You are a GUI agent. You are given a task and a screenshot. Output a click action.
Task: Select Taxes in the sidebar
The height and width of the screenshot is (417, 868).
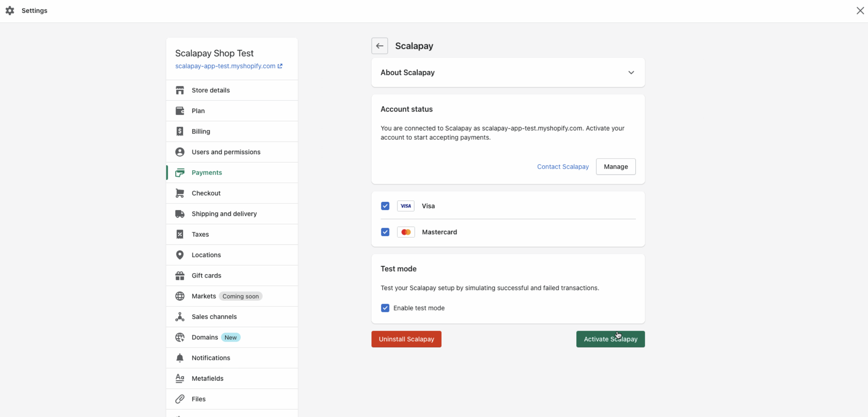(x=232, y=234)
